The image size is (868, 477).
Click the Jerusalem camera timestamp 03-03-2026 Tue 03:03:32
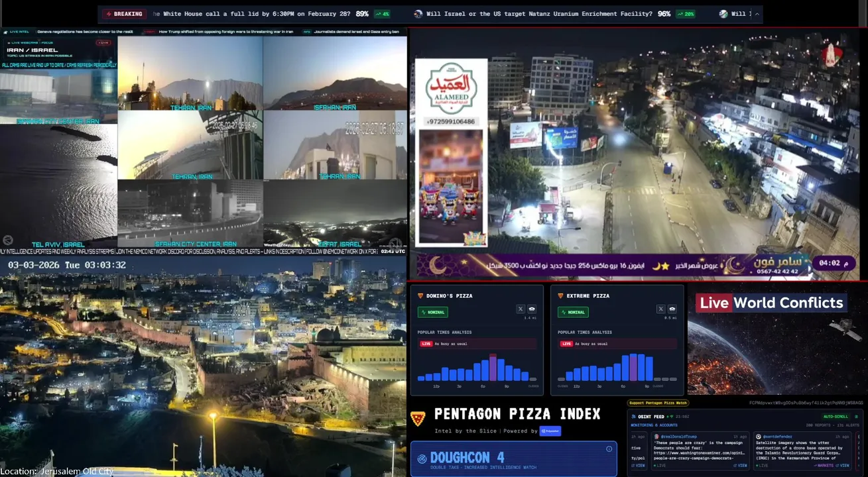click(x=67, y=265)
